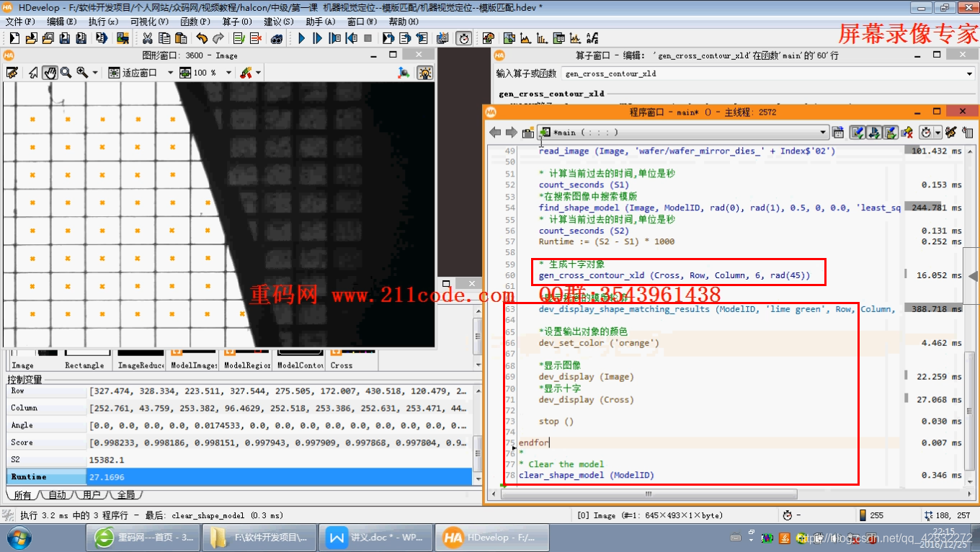The width and height of the screenshot is (980, 552).
Task: Open the 助手 (Assistants) menu
Action: pyautogui.click(x=321, y=22)
